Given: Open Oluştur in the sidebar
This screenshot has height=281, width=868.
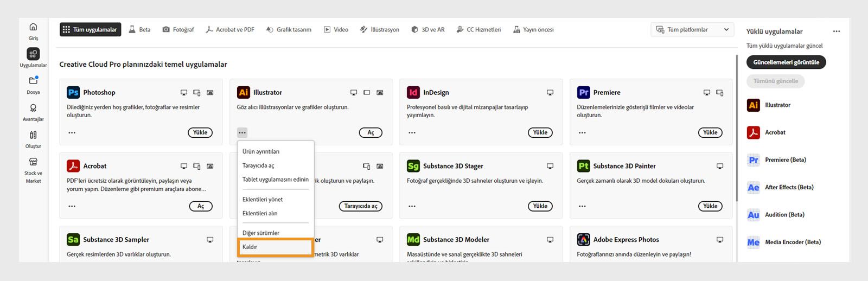Looking at the screenshot, I should [33, 139].
